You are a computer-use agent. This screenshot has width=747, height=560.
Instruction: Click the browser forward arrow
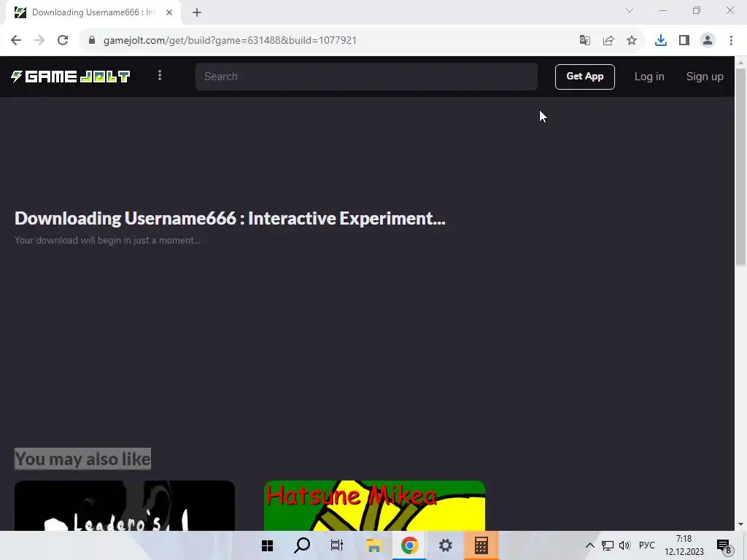pos(39,40)
